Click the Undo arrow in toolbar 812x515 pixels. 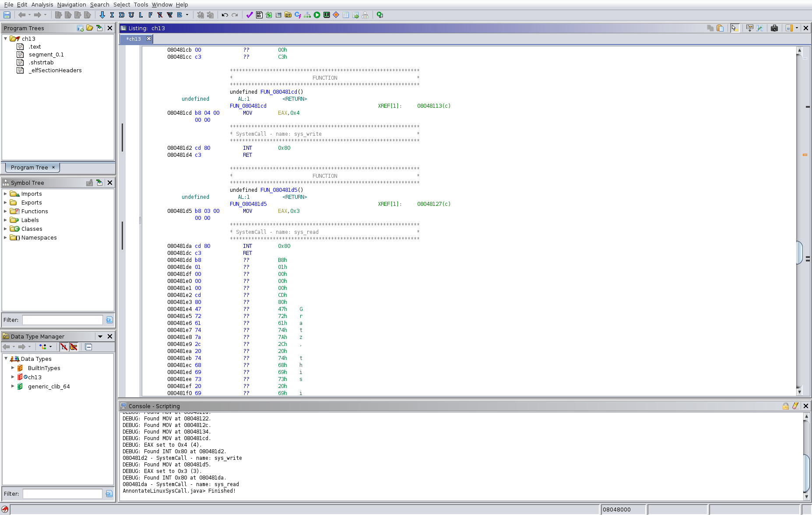click(225, 15)
